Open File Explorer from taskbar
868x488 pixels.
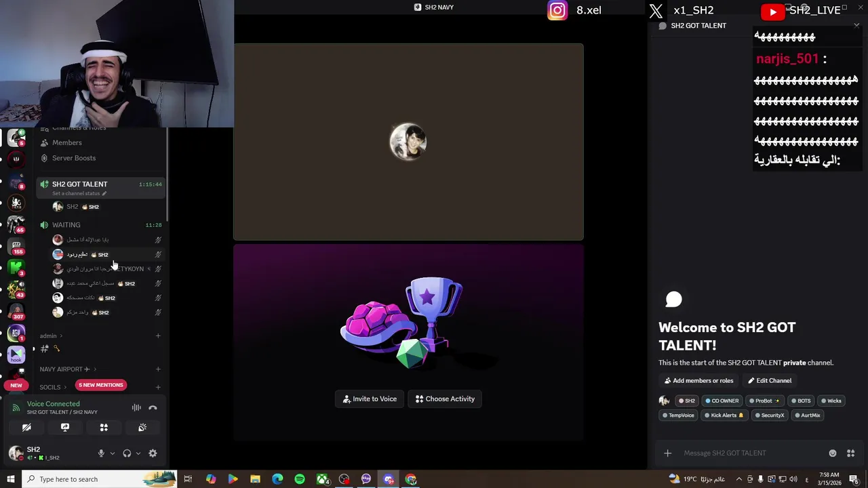click(x=255, y=479)
